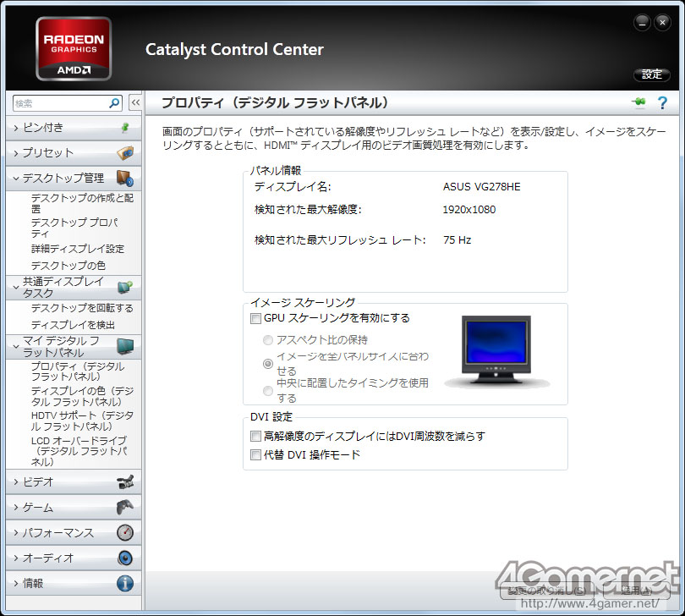This screenshot has height=616, width=685.
Task: Click the Radeon Graphics AMD logo
Action: (74, 48)
